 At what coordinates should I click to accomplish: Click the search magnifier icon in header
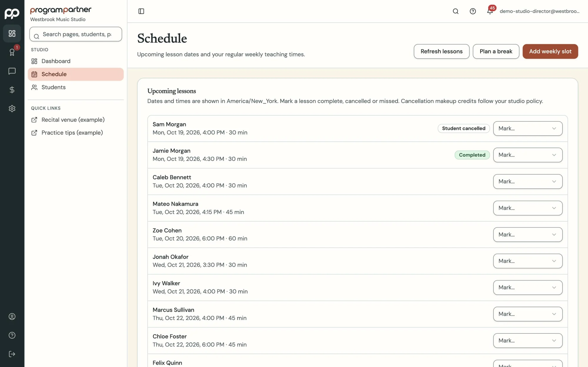click(x=456, y=11)
